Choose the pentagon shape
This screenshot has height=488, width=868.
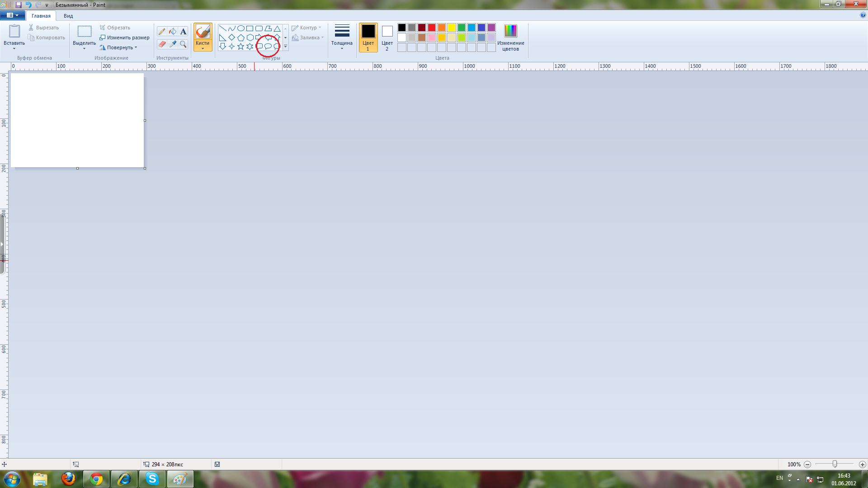241,38
